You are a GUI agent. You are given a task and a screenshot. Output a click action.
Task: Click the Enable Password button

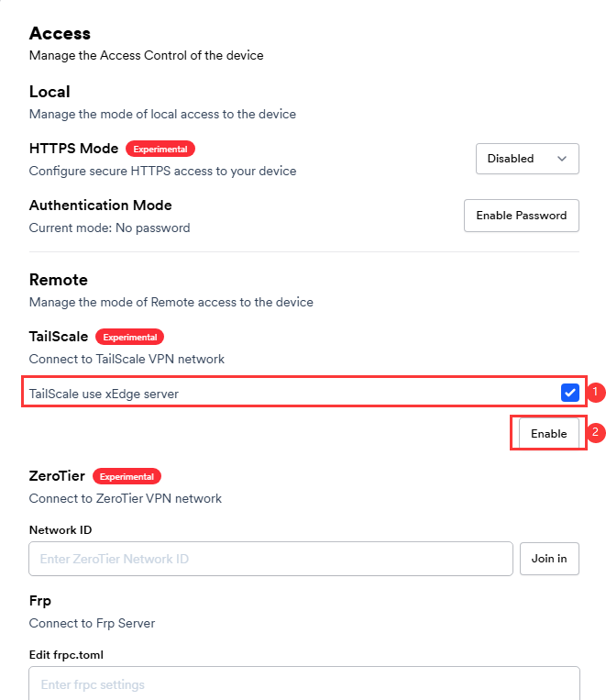[x=521, y=216]
